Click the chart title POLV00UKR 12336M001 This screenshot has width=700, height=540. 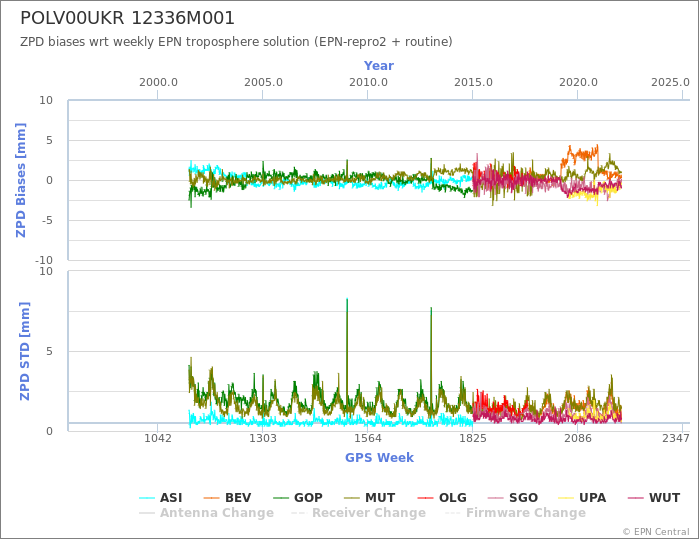tap(127, 18)
